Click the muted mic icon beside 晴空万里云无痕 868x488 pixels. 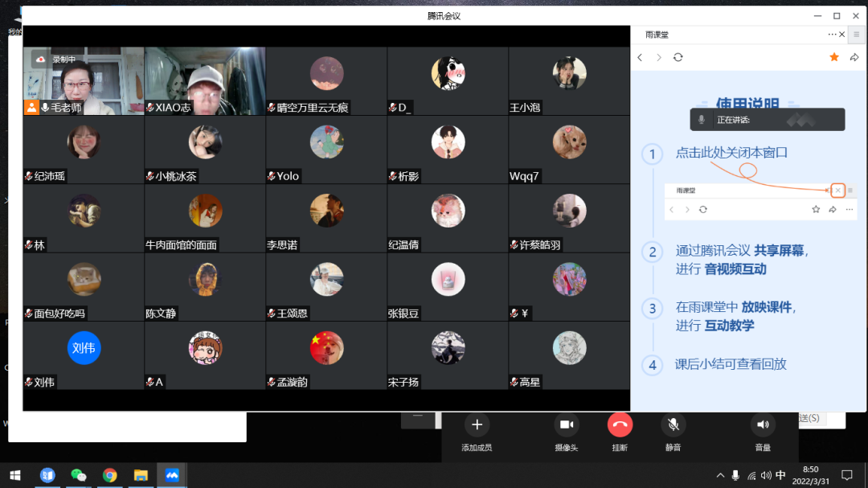coord(272,108)
